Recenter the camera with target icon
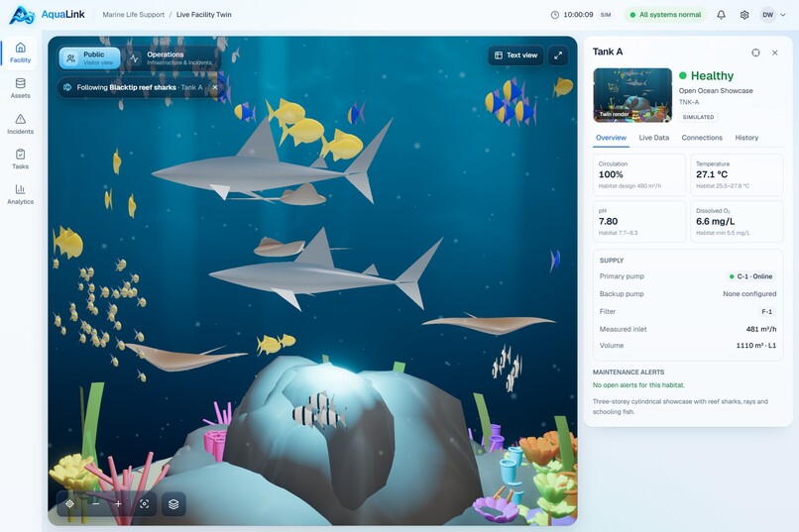 click(69, 504)
